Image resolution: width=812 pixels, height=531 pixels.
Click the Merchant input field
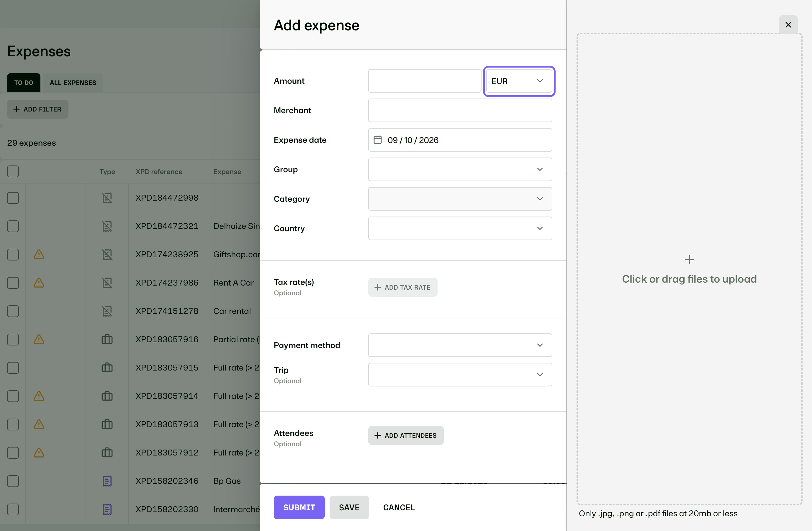pos(460,110)
